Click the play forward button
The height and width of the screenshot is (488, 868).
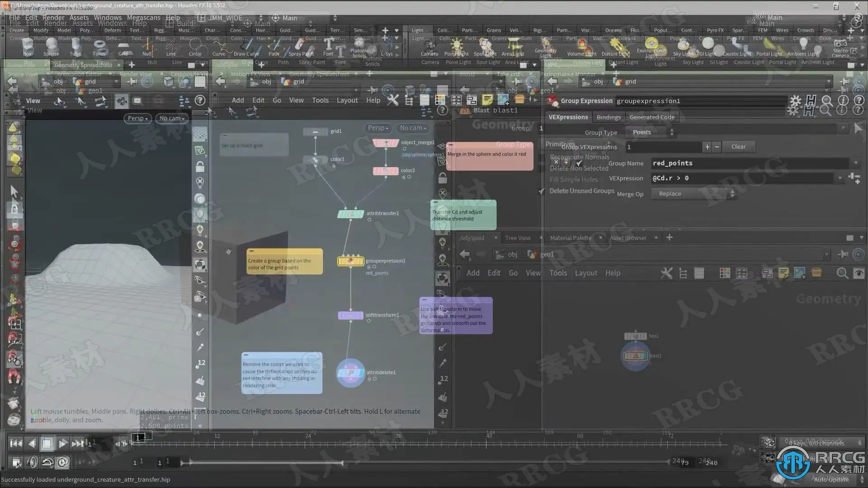pos(62,444)
